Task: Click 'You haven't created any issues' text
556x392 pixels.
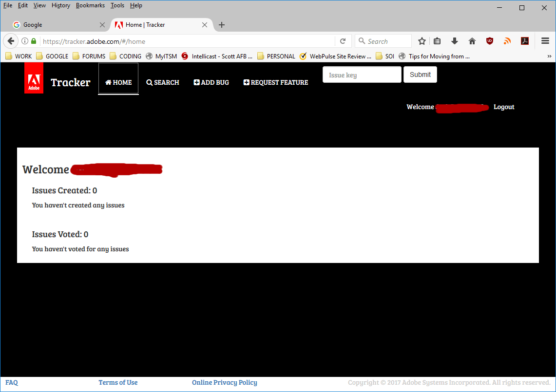Action: coord(78,205)
